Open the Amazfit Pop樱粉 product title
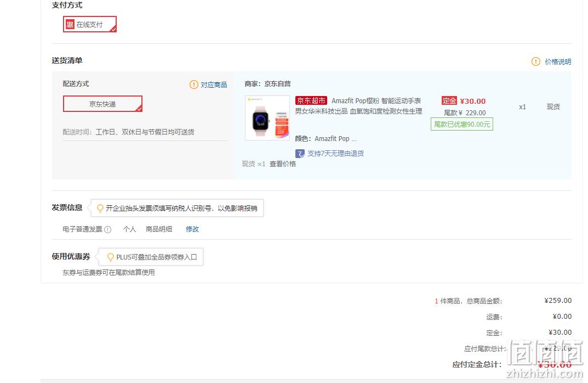 (x=358, y=106)
